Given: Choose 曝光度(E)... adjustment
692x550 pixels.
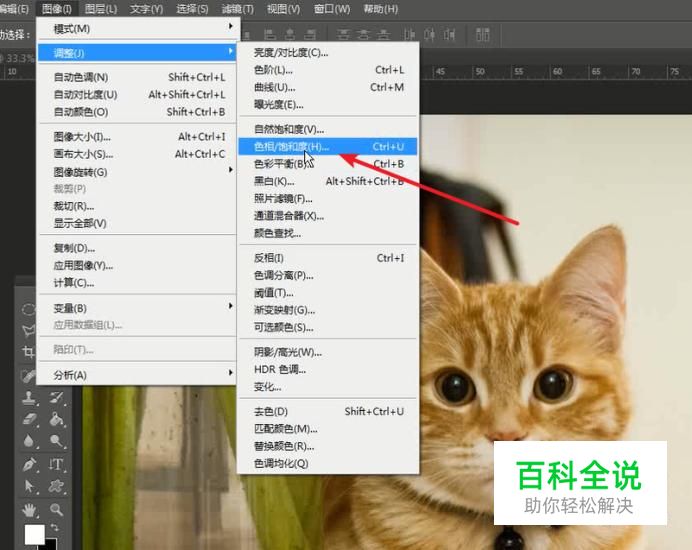Looking at the screenshot, I should click(328, 105).
